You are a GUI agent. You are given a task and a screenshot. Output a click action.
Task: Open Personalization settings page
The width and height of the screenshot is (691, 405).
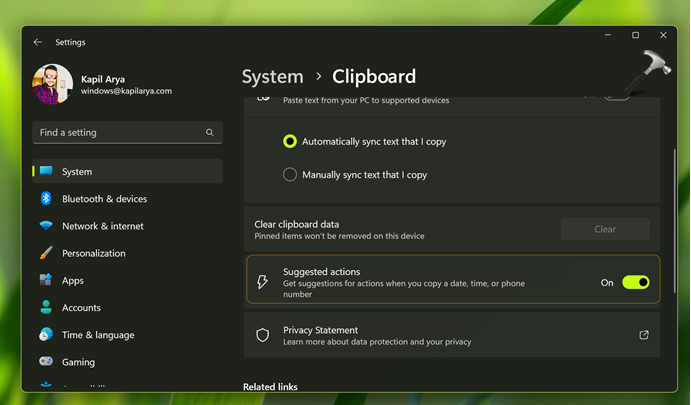click(x=93, y=253)
